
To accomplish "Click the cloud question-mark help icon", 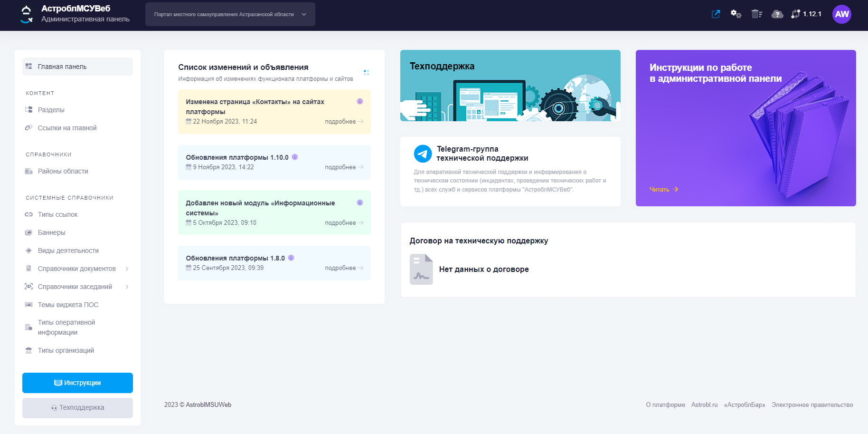I will [x=777, y=14].
